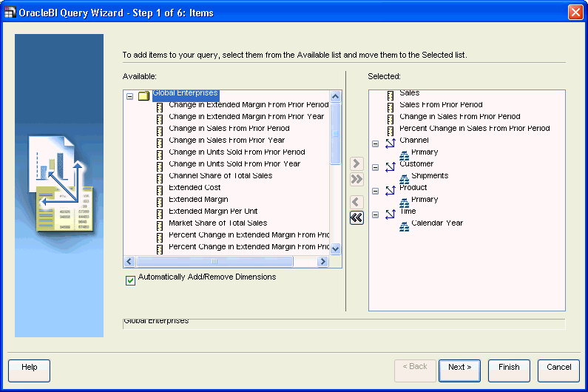Select Calendar Year under Time
The height and width of the screenshot is (392, 588).
point(437,223)
